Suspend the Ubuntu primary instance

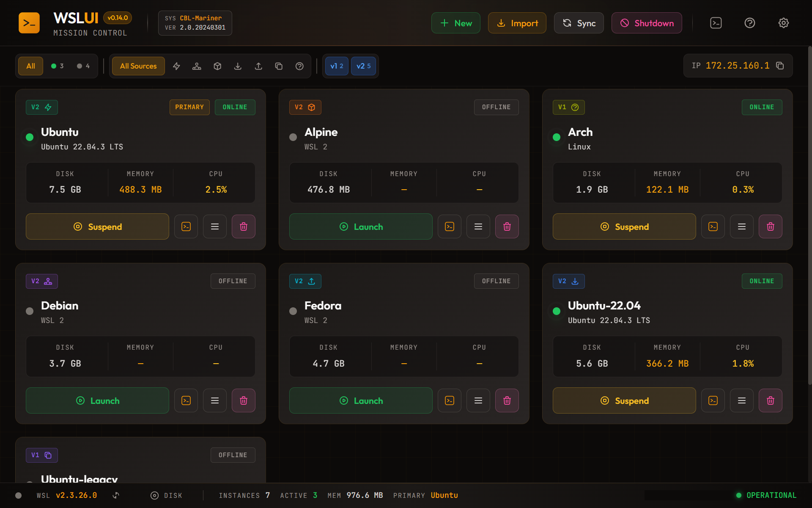pyautogui.click(x=97, y=226)
